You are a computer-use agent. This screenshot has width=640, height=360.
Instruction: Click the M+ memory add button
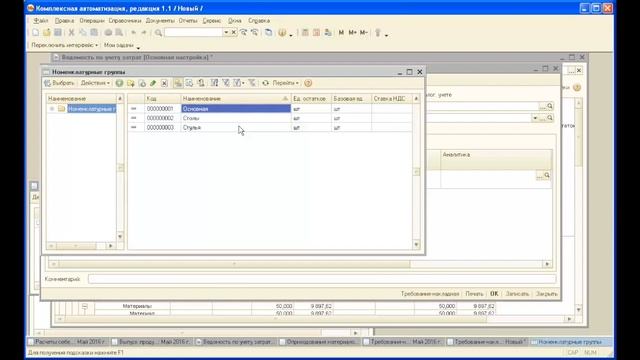[353, 32]
